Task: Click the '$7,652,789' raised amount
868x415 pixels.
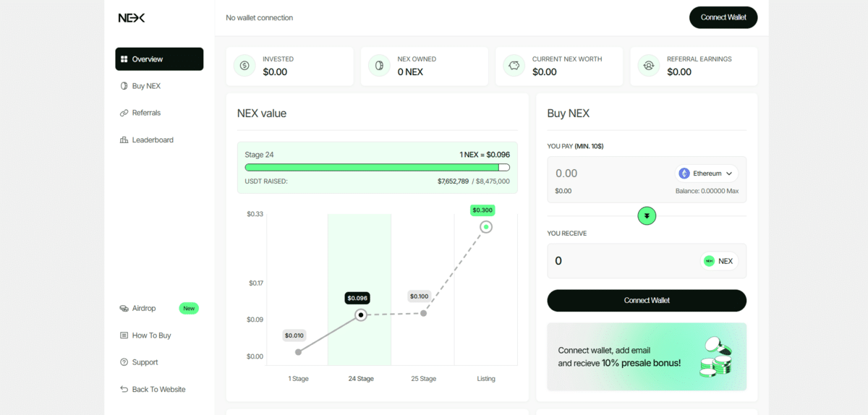Action: (x=453, y=181)
